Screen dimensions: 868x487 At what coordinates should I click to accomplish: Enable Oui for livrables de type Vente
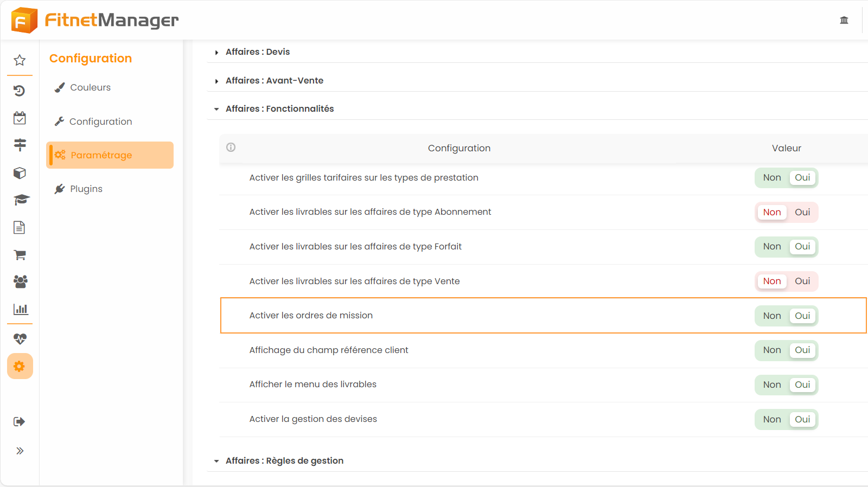pyautogui.click(x=802, y=281)
